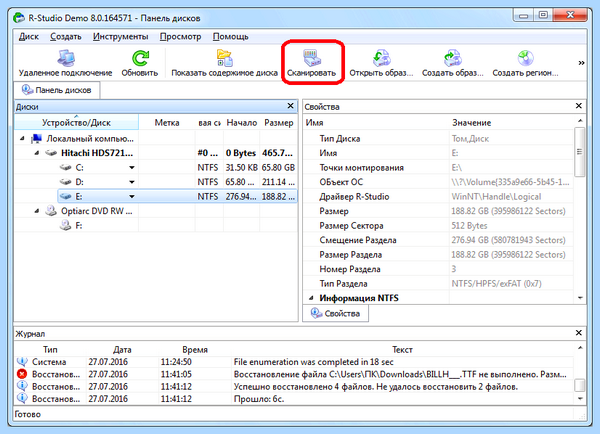Switch to Панель дисков tab

(x=57, y=90)
